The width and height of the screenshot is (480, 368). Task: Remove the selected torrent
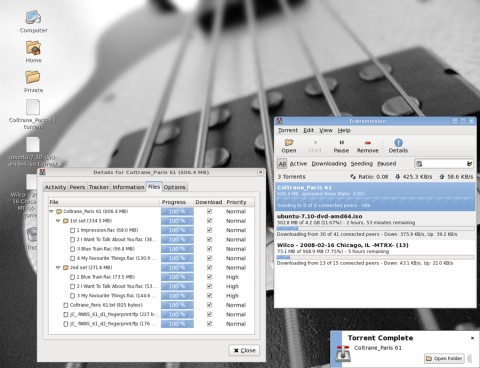pos(367,146)
